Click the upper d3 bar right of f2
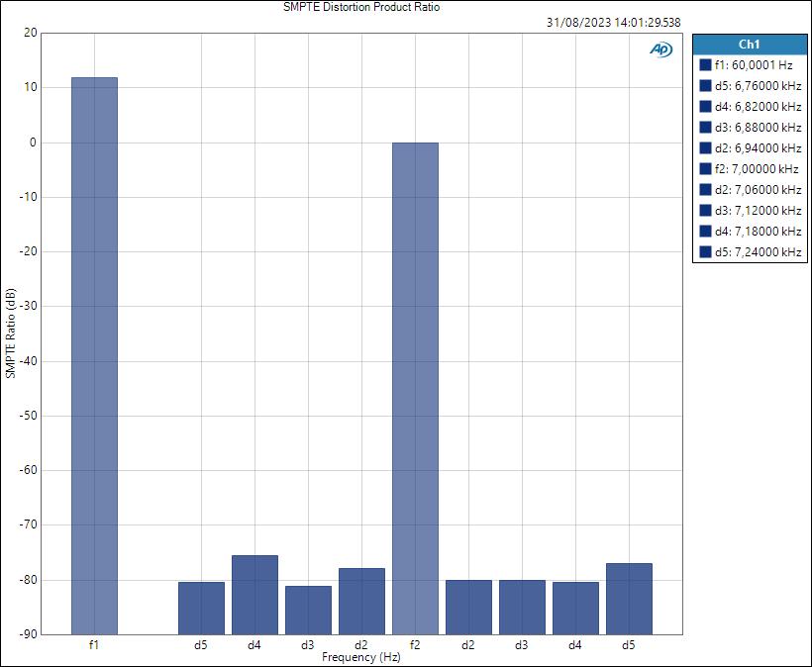This screenshot has width=812, height=667. [x=523, y=608]
